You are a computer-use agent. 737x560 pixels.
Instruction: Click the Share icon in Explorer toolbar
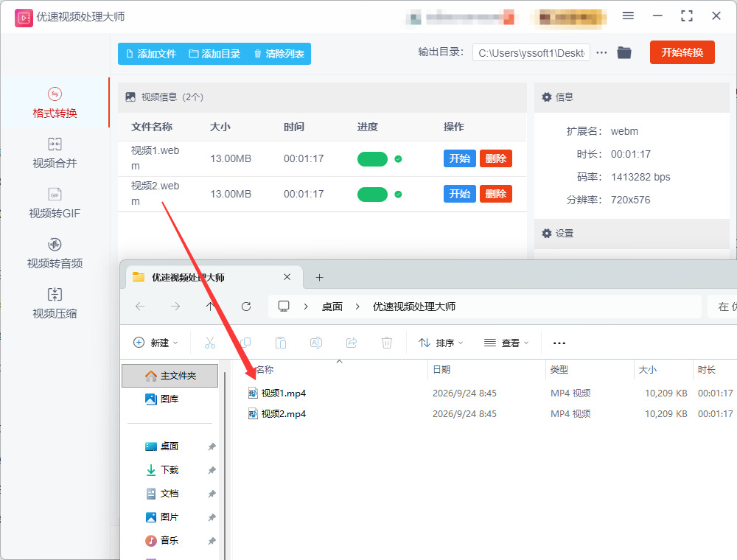click(352, 343)
